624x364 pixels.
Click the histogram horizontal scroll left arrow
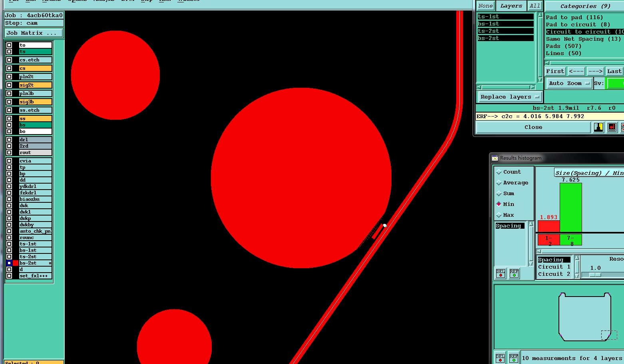point(539,251)
